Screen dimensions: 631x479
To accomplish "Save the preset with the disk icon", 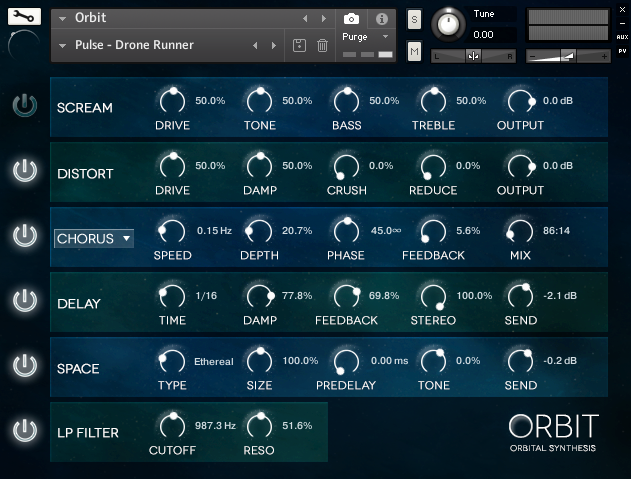I will [298, 45].
